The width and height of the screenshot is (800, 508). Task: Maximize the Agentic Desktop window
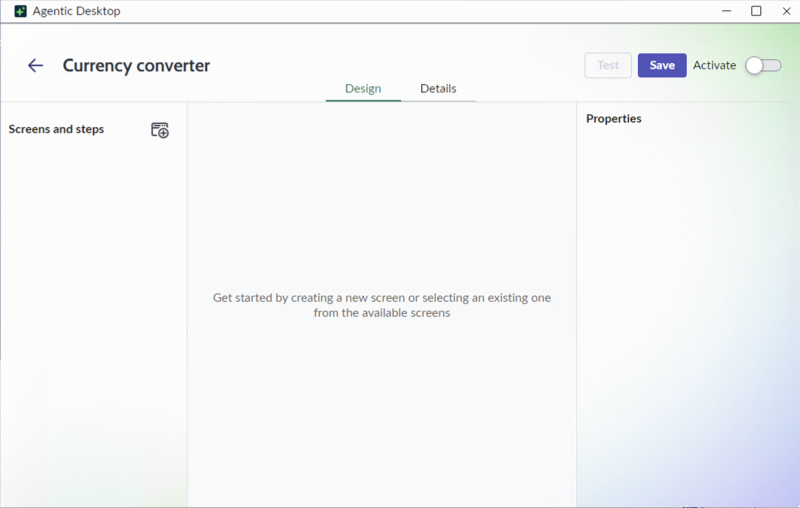click(756, 11)
